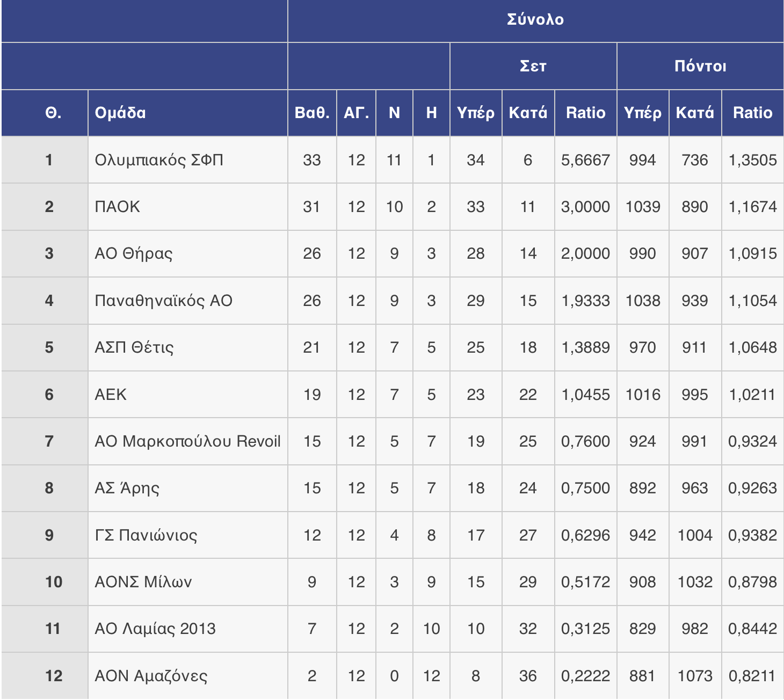
Task: Click the Ομάδα column header
Action: coord(188,113)
